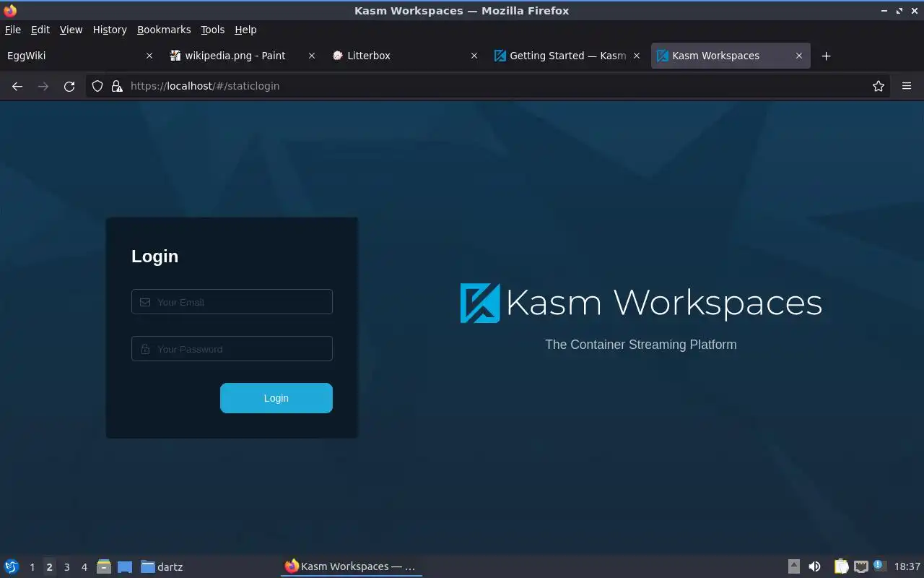Screen dimensions: 924x578
Task: Click the Kasm Workspaces logo
Action: click(641, 303)
